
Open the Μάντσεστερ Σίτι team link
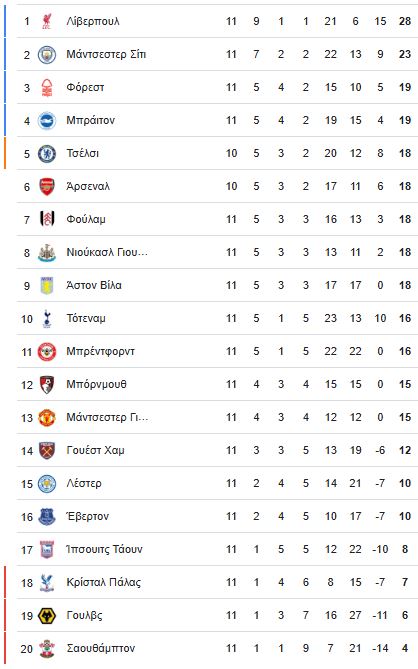[x=106, y=55]
